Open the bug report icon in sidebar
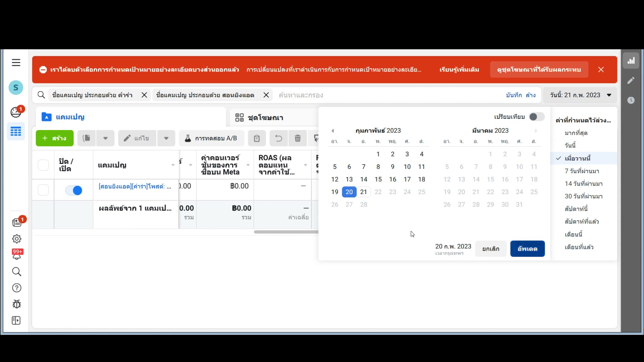Screen dimensions: 644x362 [x=16, y=304]
